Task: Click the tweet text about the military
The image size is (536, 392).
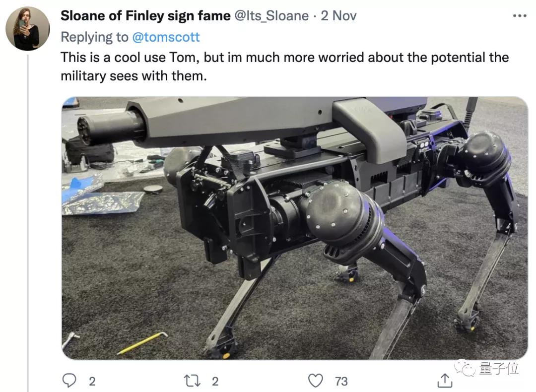Action: click(x=284, y=66)
